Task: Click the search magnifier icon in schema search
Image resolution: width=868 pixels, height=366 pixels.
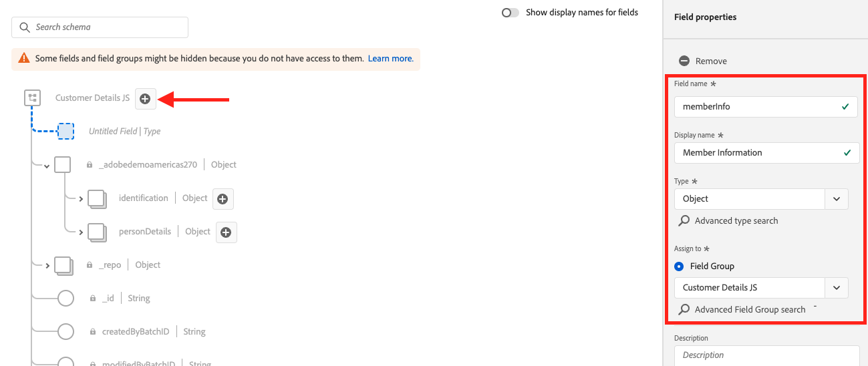Action: [x=25, y=27]
